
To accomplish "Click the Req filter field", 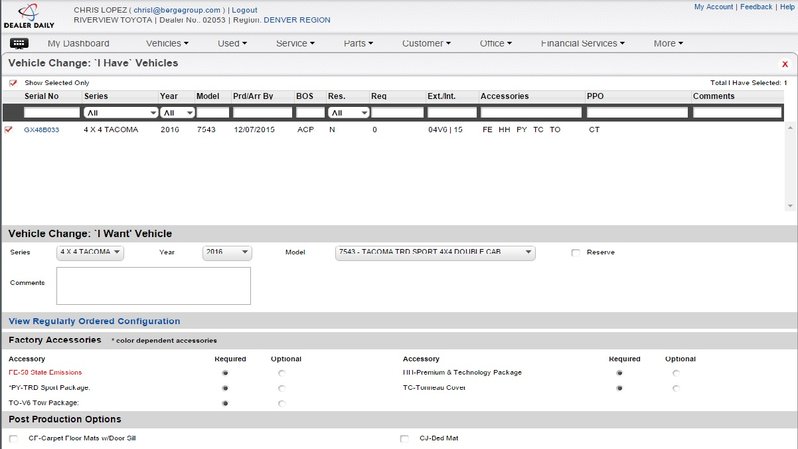I will [397, 113].
